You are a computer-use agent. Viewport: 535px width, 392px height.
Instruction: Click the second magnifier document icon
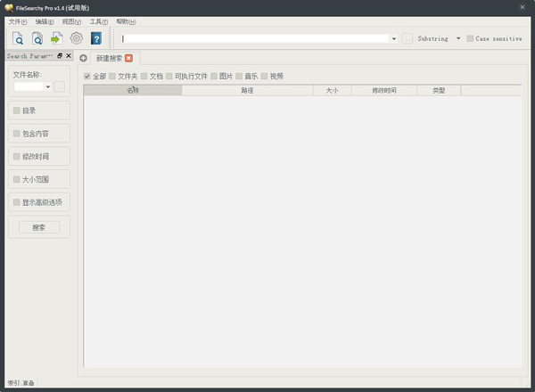coord(37,38)
